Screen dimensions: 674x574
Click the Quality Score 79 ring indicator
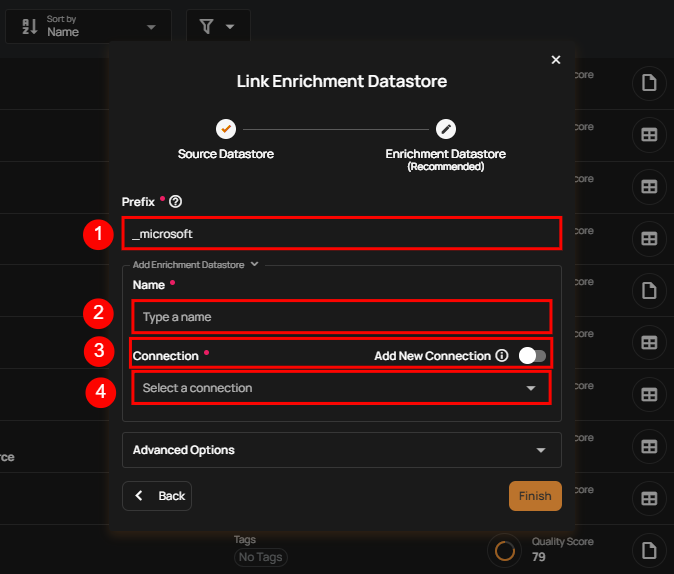[x=505, y=550]
